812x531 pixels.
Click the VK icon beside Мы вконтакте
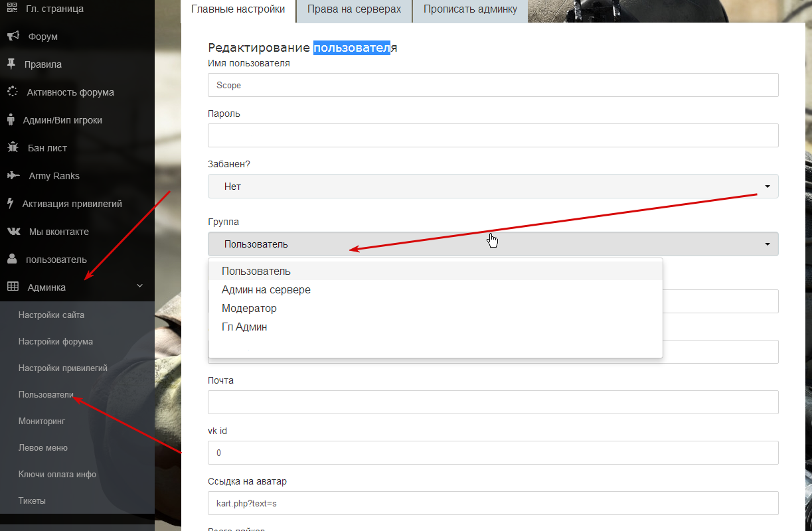(x=13, y=232)
